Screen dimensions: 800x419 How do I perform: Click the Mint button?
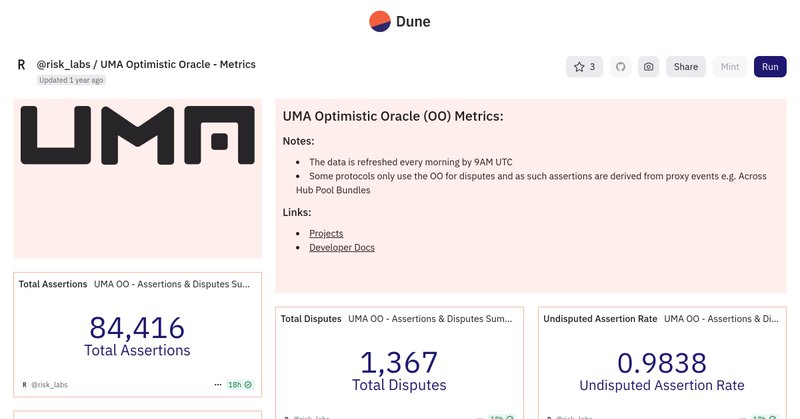(730, 67)
